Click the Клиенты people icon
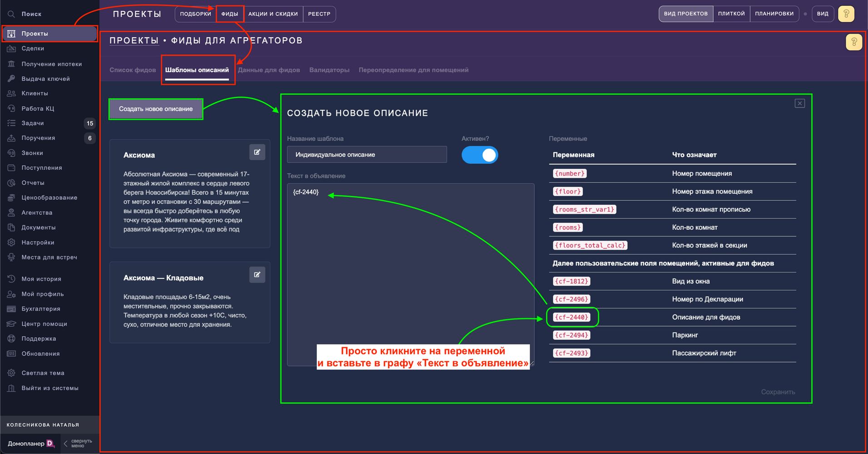Viewport: 868px width, 454px height. click(x=11, y=94)
